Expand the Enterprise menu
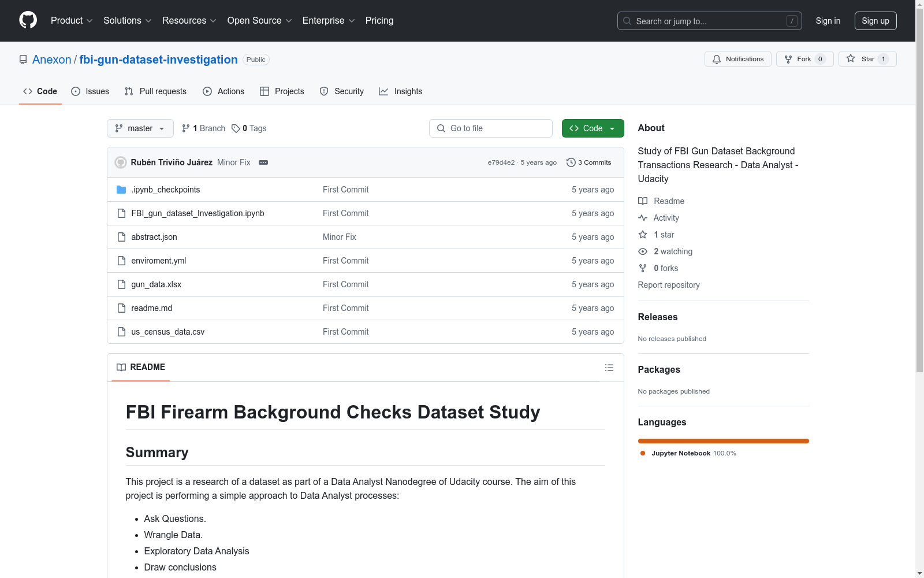924x578 pixels. (x=329, y=21)
